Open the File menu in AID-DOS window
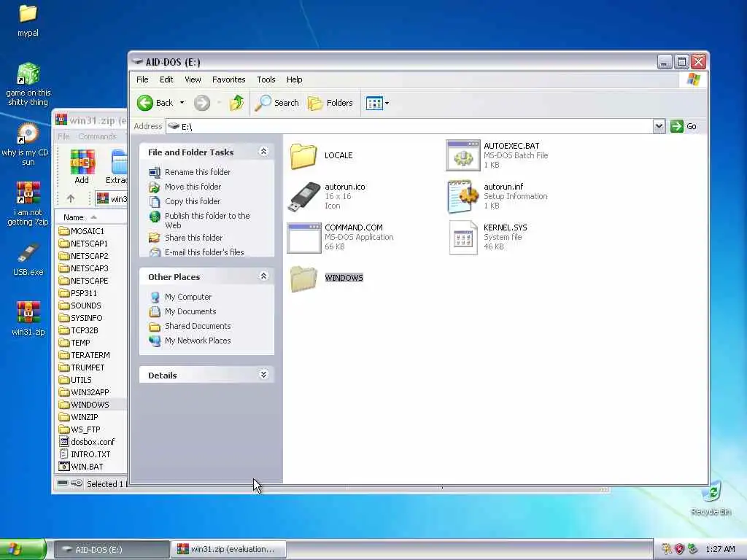 pyautogui.click(x=142, y=79)
